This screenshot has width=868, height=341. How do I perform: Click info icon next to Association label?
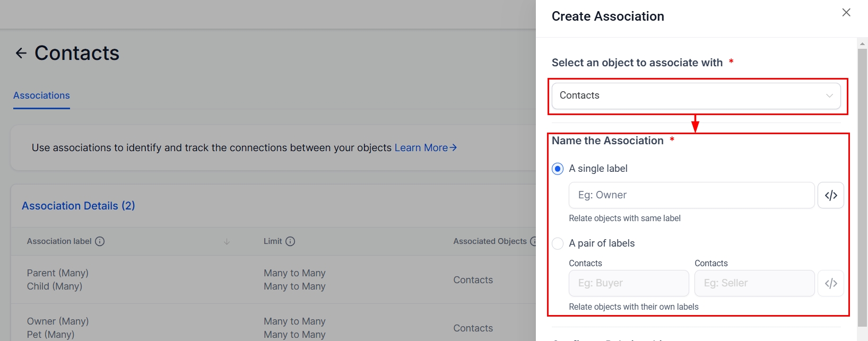(x=100, y=241)
